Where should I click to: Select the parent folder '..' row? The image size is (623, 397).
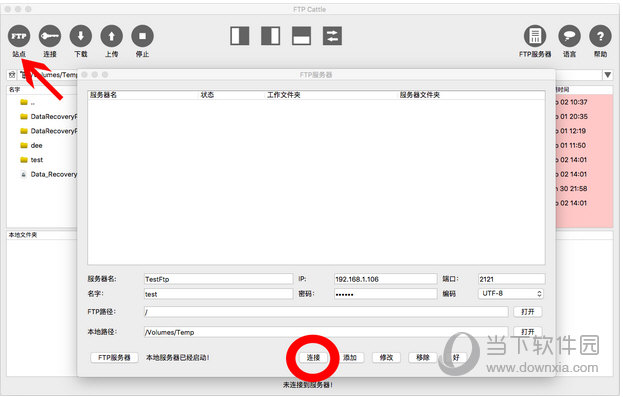coord(42,102)
